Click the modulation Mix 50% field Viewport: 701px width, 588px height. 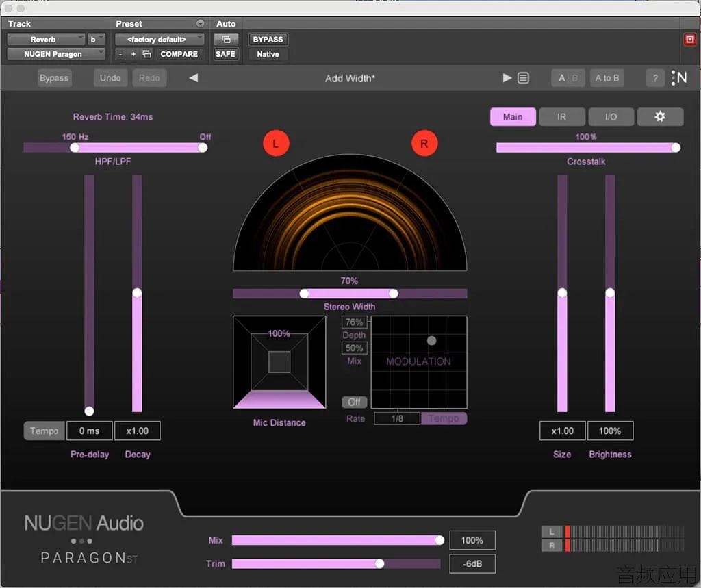point(354,348)
